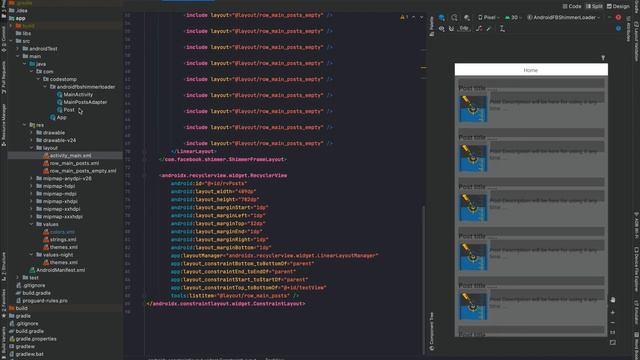
Task: Expand the drawable folder
Action: coord(31,133)
